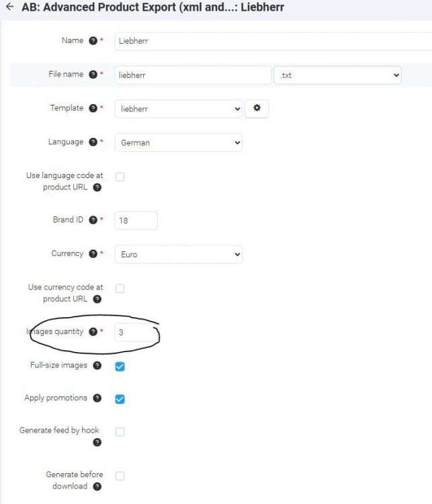Viewport: 432px width, 504px height.
Task: Click help icon next to Name
Action: (x=93, y=41)
